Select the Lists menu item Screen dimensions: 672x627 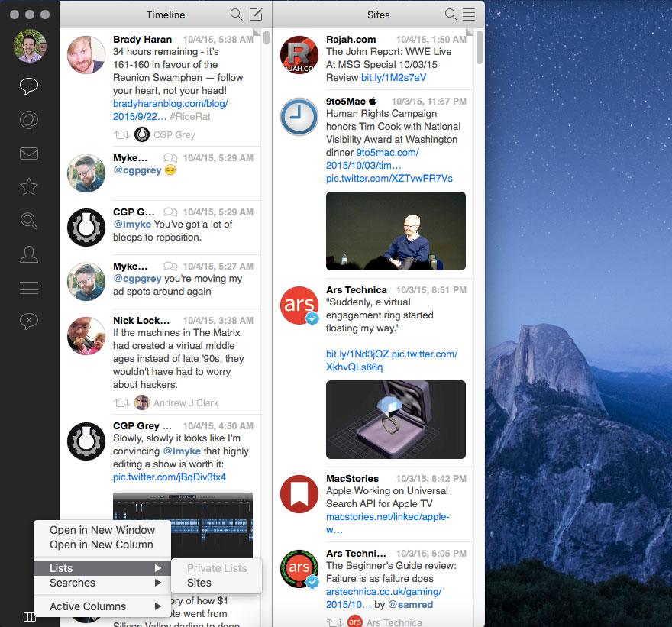102,568
